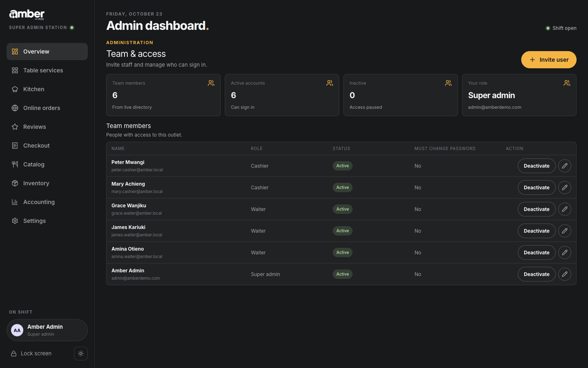Screen dimensions: 588x368
Task: Deactivate Mary Achieng's account
Action: click(x=537, y=188)
